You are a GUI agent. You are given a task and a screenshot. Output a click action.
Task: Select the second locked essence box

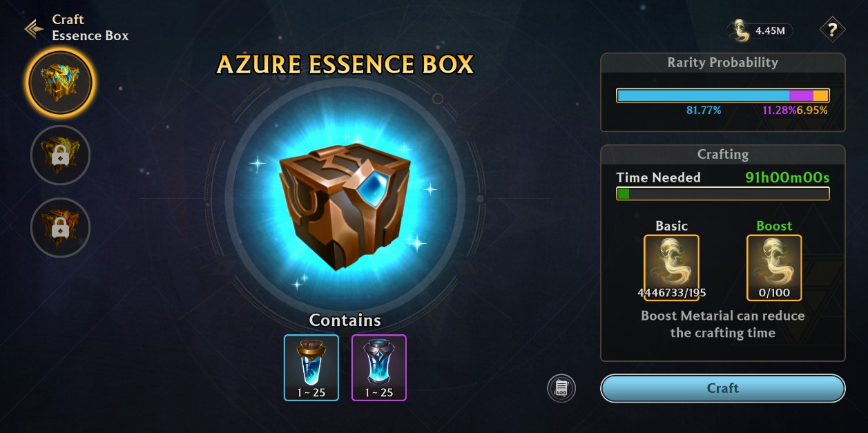[x=60, y=155]
